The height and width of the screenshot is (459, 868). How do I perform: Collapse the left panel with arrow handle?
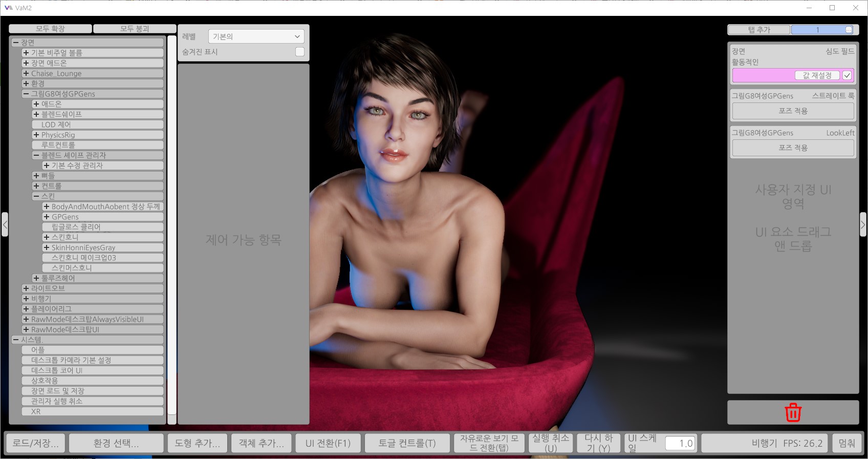click(5, 224)
